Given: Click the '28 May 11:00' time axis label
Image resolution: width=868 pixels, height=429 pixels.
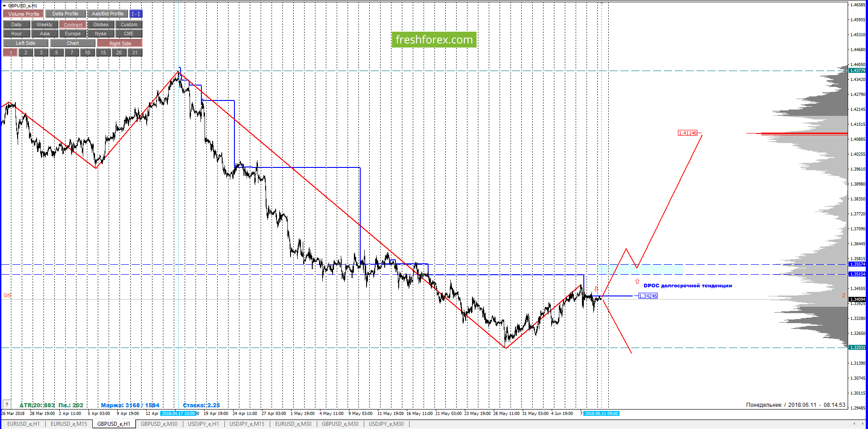Looking at the screenshot, I should [506, 414].
